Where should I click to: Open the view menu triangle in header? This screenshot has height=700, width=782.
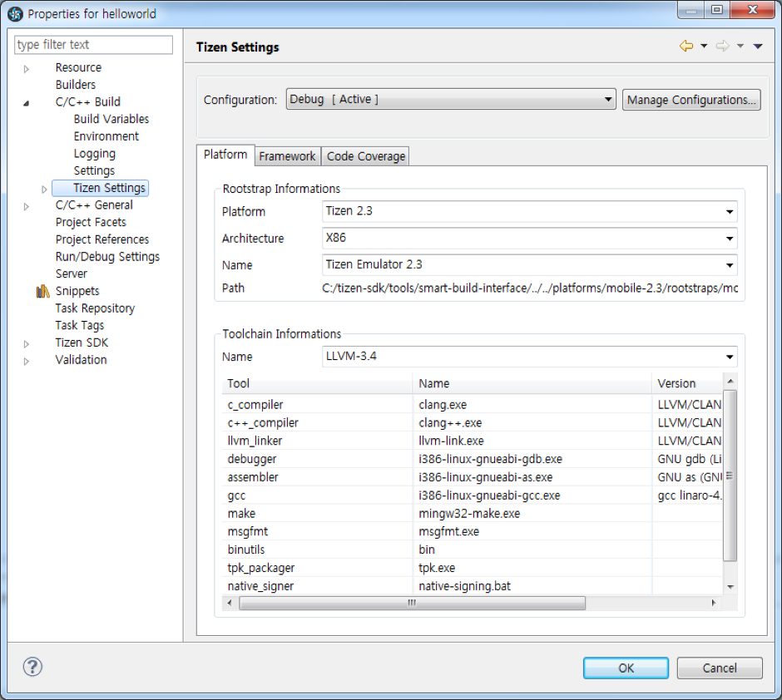point(758,47)
